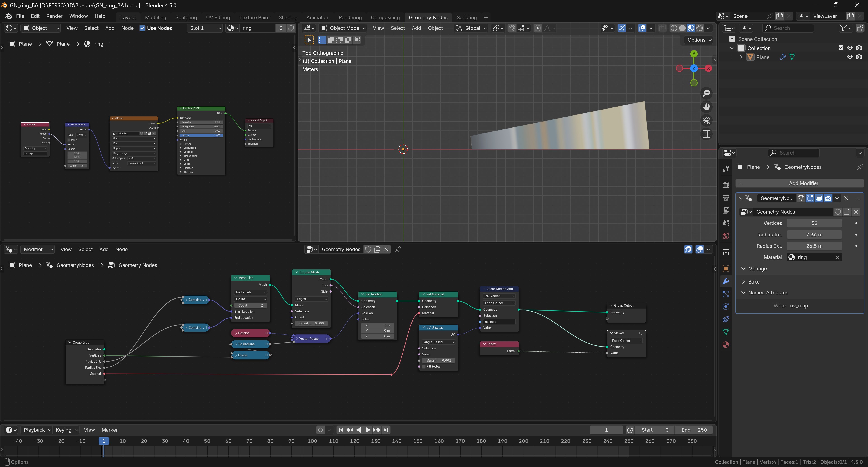Open the Render menu
The height and width of the screenshot is (467, 868).
[x=54, y=16]
